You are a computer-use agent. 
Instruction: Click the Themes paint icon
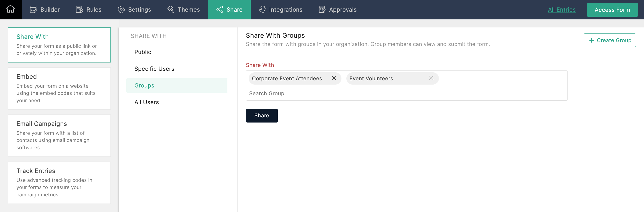pos(171,9)
